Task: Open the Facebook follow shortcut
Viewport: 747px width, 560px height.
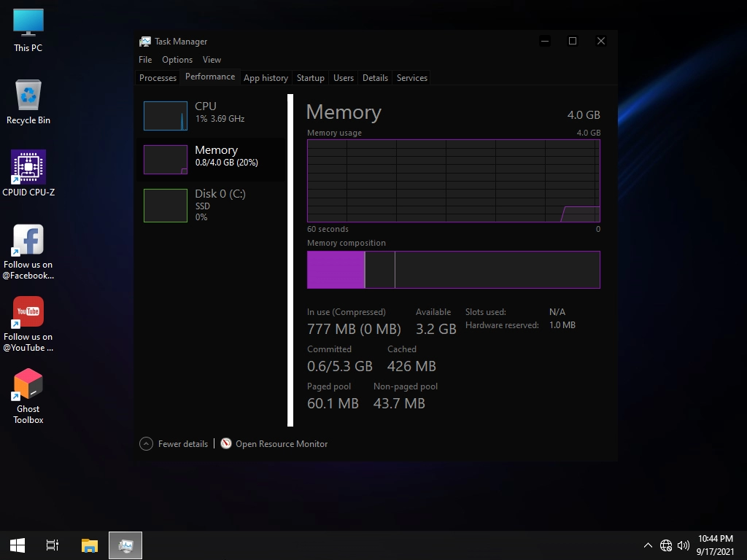Action: [x=28, y=252]
